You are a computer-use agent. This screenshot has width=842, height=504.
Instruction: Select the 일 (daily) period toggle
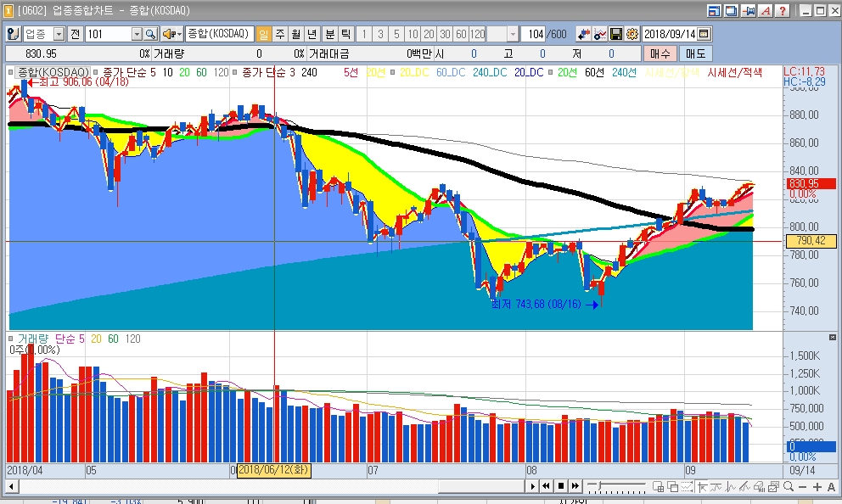click(x=262, y=34)
